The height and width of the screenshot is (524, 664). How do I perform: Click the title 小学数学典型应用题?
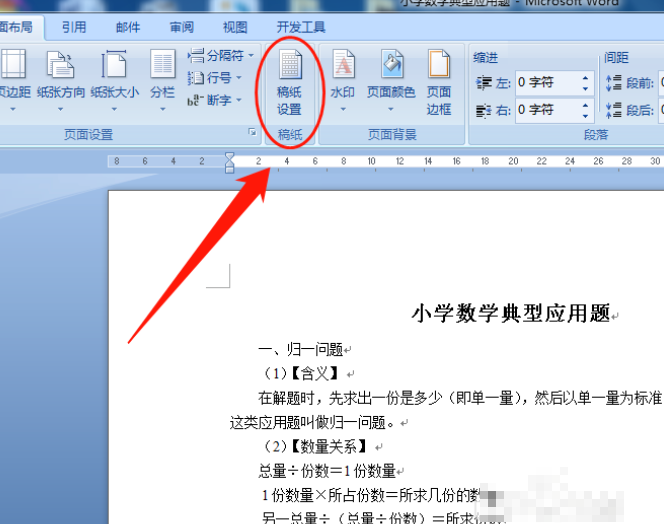click(511, 314)
